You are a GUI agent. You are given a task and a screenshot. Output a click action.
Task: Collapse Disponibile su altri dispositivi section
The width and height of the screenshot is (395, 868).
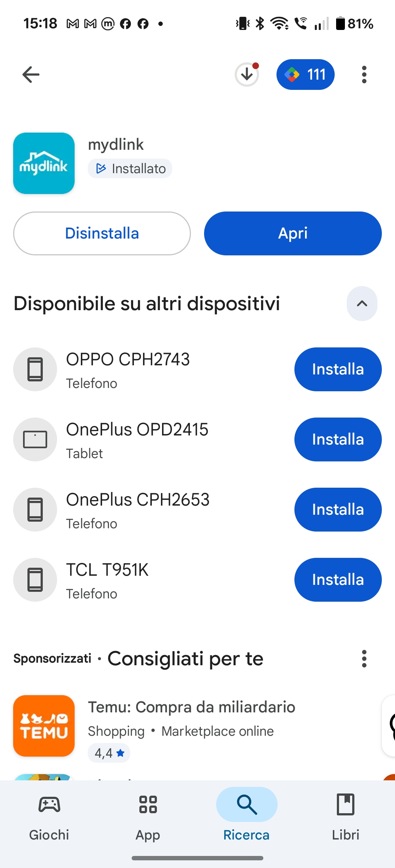click(x=362, y=304)
